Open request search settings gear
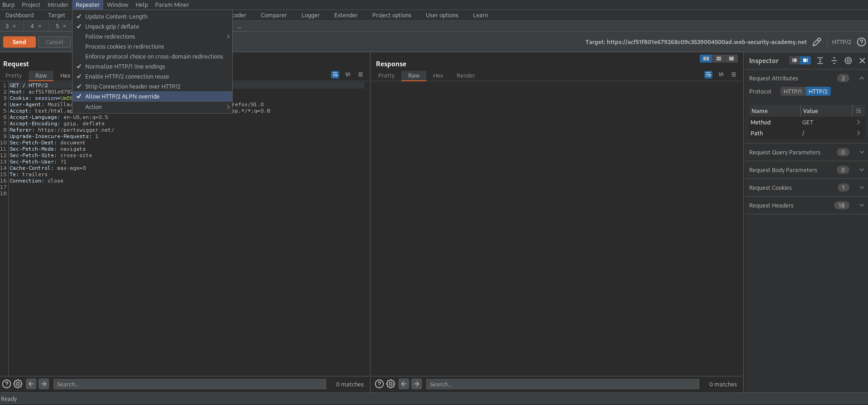Image resolution: width=868 pixels, height=405 pixels. (18, 384)
